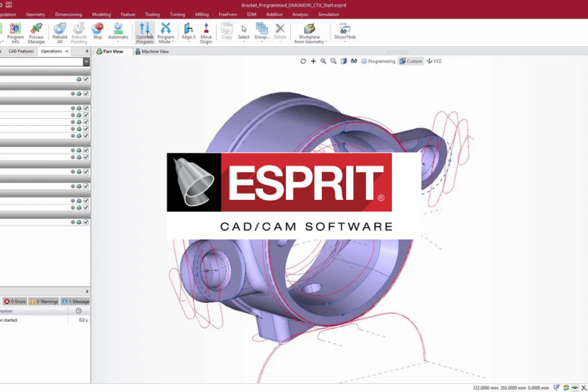Click the first zoom magnifier in view toolbar
This screenshot has height=392, width=588.
tap(323, 61)
